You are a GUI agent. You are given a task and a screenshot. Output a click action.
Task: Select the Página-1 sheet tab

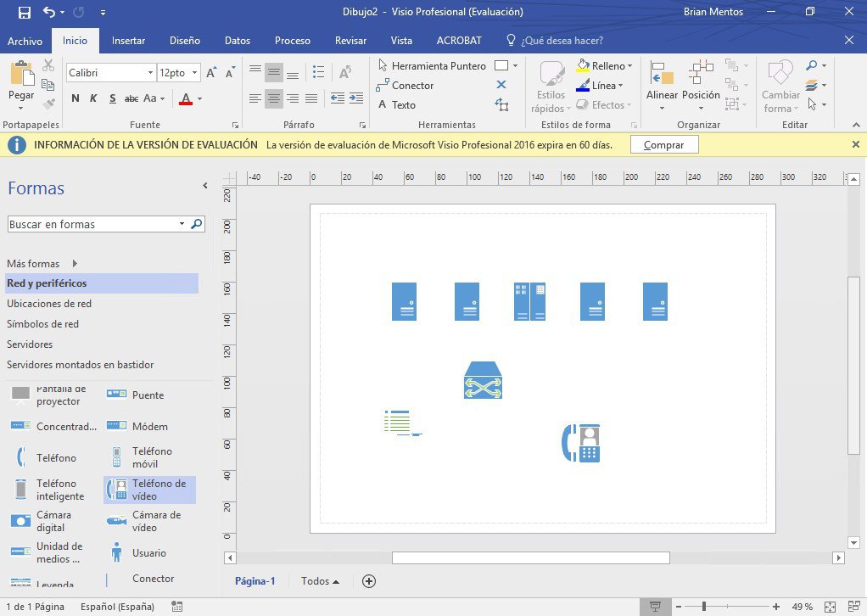tap(255, 580)
